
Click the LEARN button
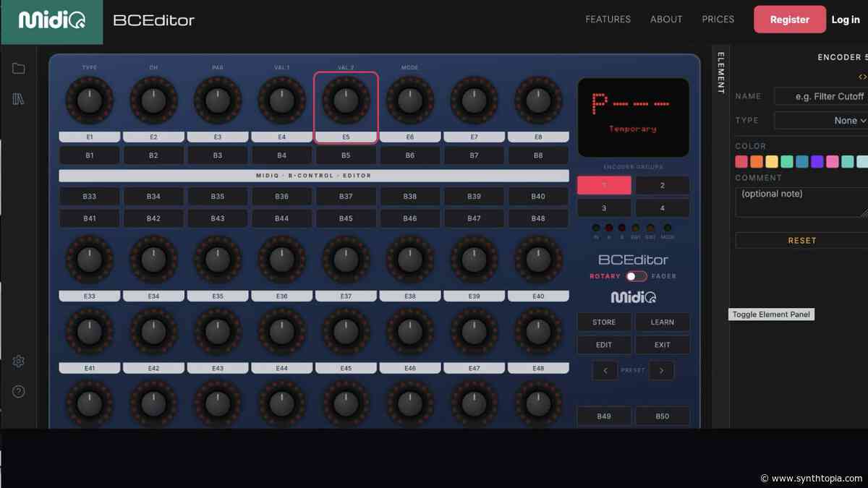click(663, 322)
